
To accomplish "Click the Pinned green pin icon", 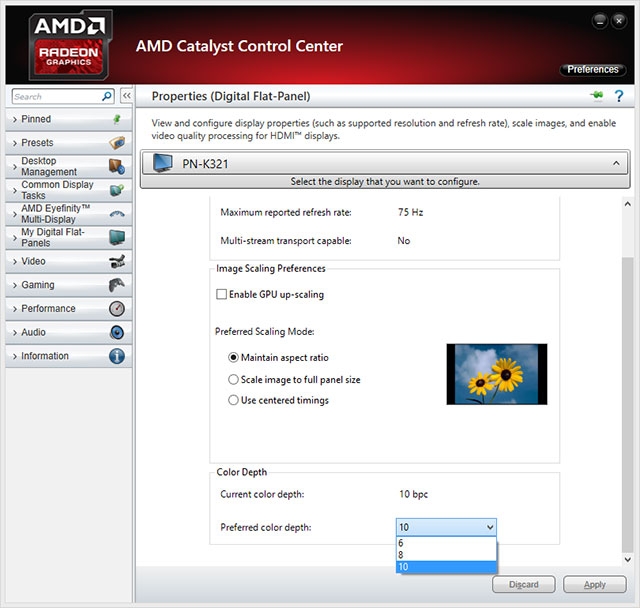I will [x=117, y=119].
